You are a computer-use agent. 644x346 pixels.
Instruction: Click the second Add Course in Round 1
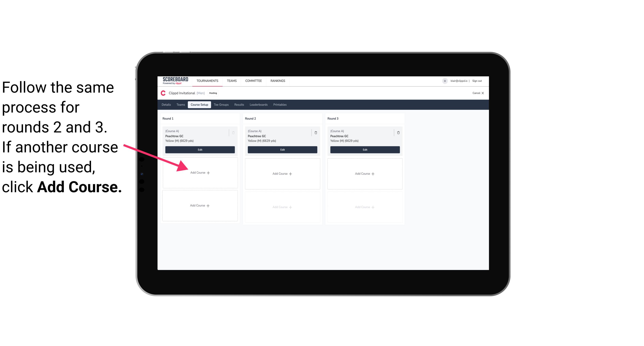(x=199, y=205)
